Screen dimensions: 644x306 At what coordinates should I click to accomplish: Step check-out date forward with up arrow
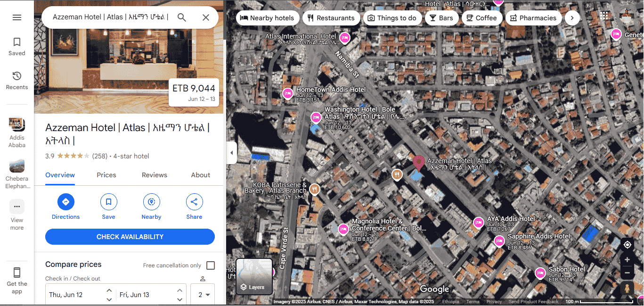point(180,290)
